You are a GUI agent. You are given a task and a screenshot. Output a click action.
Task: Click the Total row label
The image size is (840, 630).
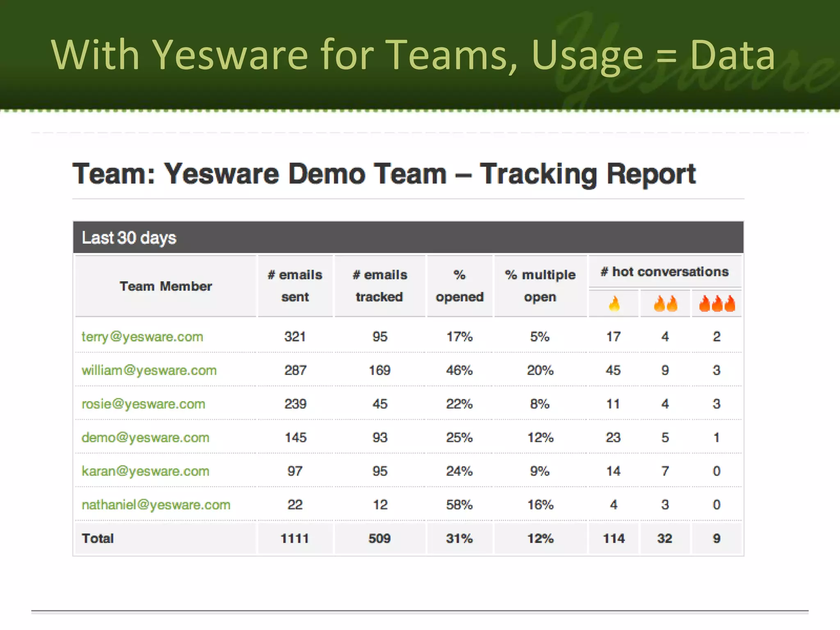pyautogui.click(x=98, y=539)
